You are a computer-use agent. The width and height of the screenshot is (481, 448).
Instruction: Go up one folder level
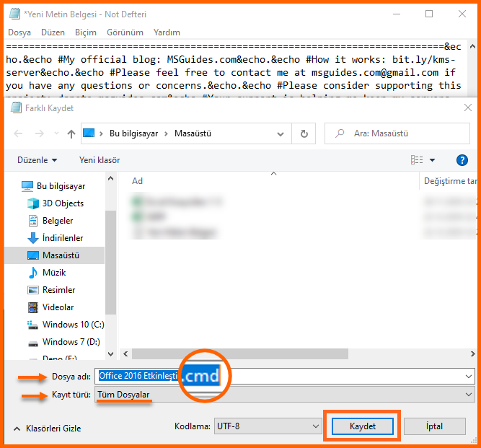coord(71,133)
